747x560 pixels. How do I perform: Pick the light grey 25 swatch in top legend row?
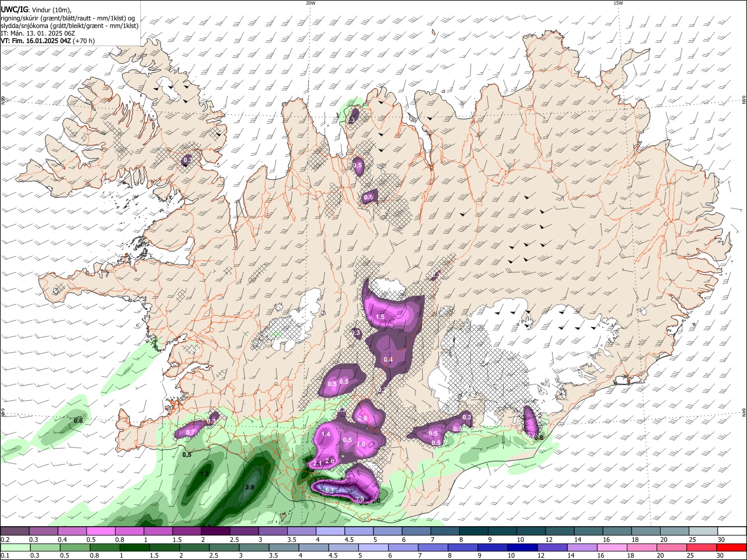(704, 531)
